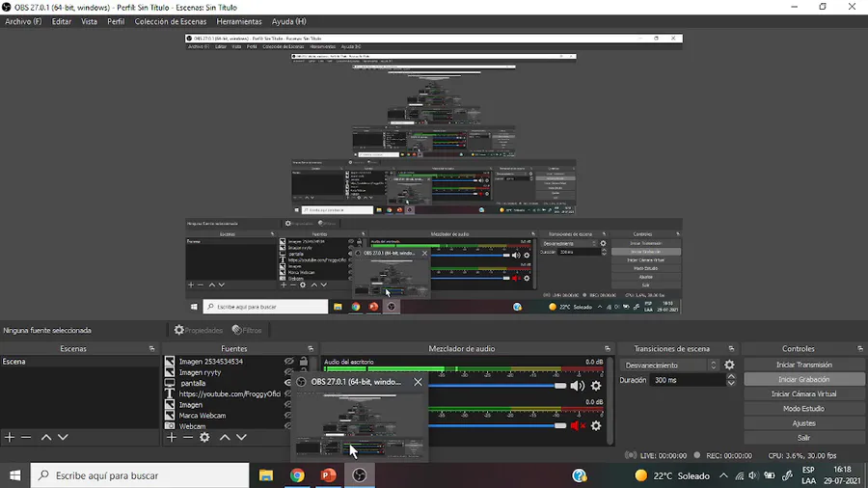868x488 pixels.
Task: Open the Editar menu
Action: pos(62,21)
